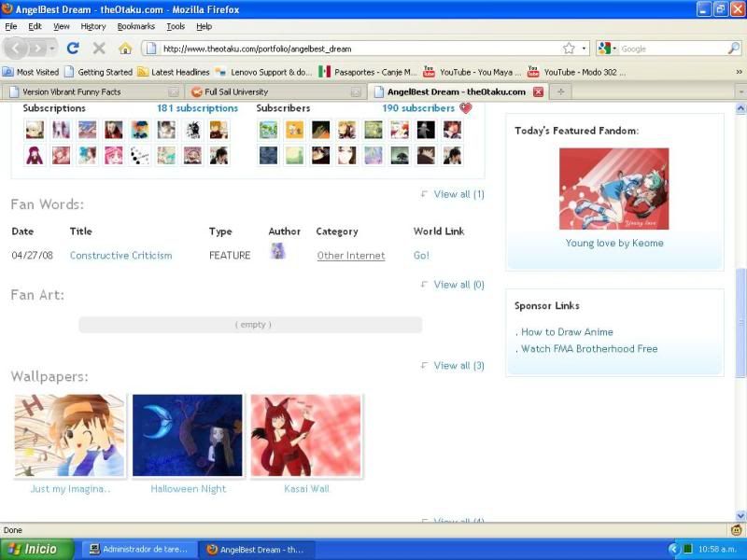The height and width of the screenshot is (560, 747).
Task: Click the Most Visited bookmark
Action: (x=31, y=72)
